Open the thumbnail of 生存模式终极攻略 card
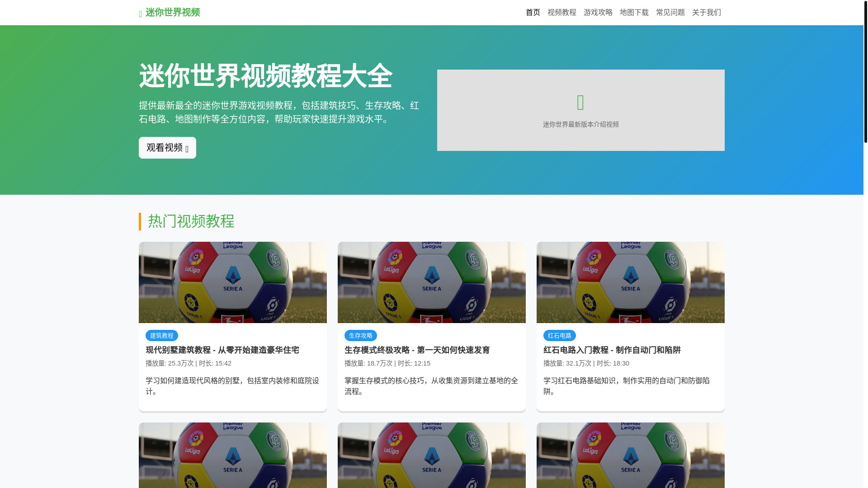 pos(432,282)
